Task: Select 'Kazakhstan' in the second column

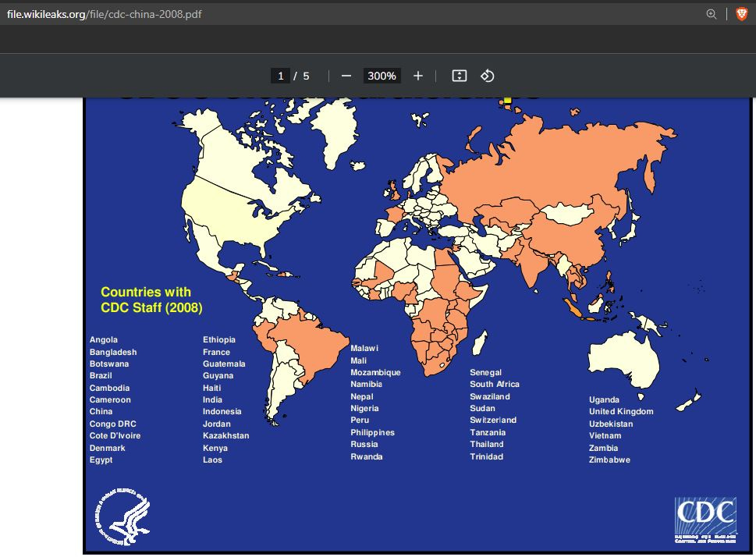Action: click(x=226, y=435)
